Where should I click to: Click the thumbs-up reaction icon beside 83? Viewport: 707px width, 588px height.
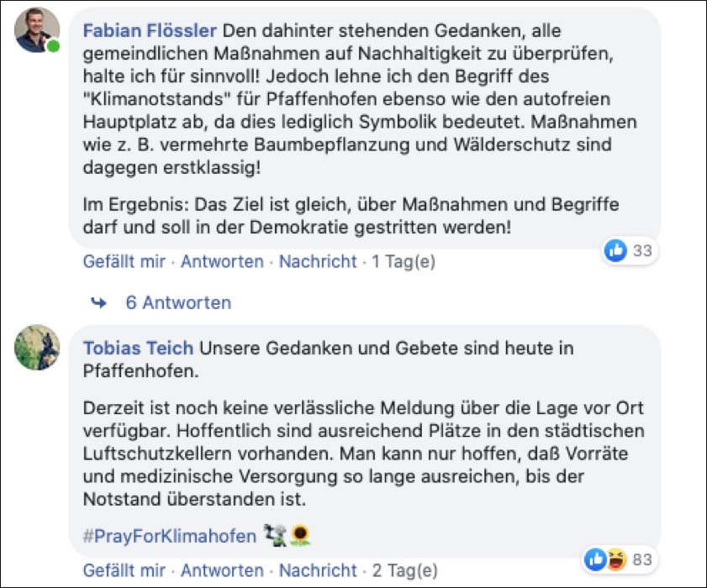click(596, 559)
